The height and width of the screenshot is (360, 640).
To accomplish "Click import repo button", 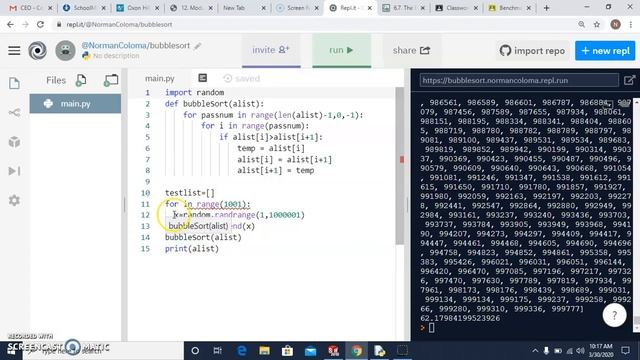I will coord(533,51).
